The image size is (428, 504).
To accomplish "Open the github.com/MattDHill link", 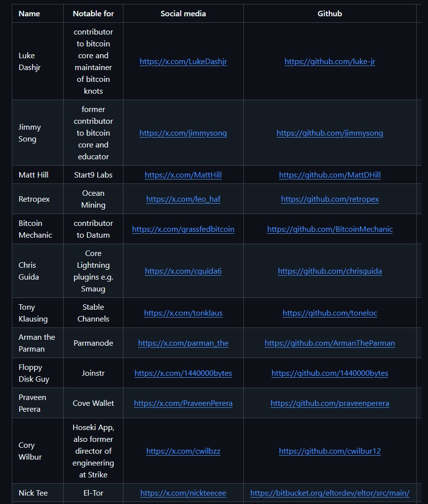I will [x=329, y=175].
